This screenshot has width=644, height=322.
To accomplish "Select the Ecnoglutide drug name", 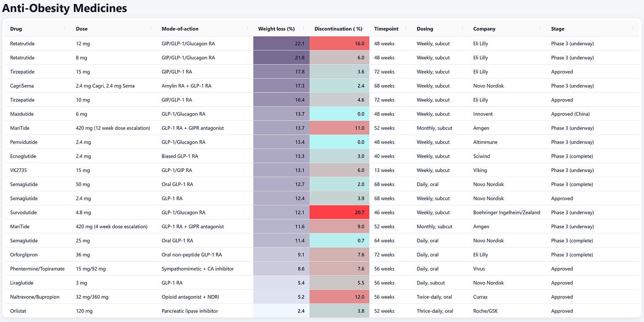I will pyautogui.click(x=23, y=156).
